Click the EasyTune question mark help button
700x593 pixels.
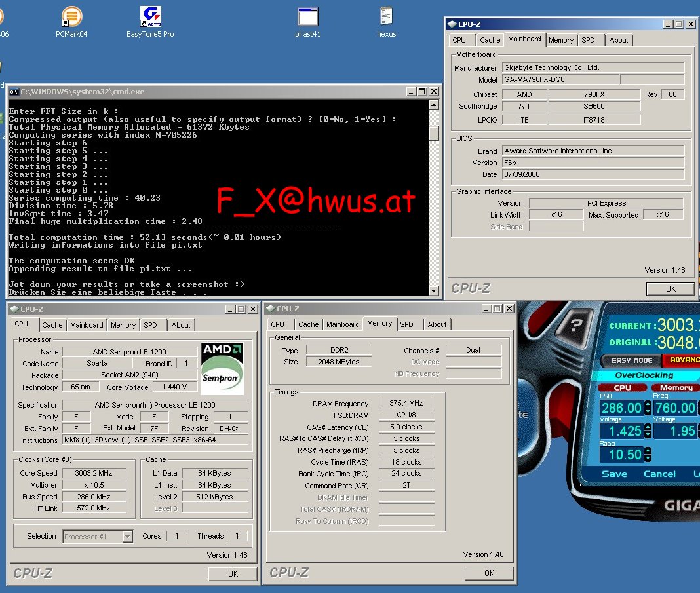576,324
